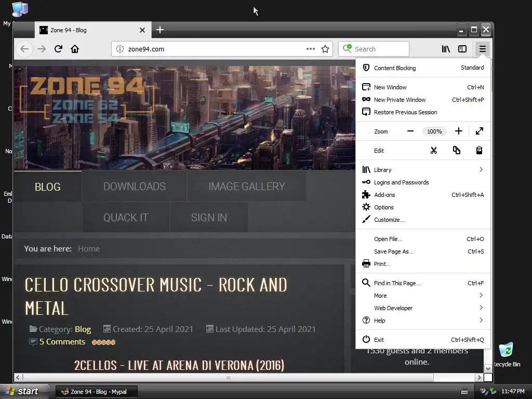Exit the browser via menu
532x399 pixels.
[x=423, y=340]
